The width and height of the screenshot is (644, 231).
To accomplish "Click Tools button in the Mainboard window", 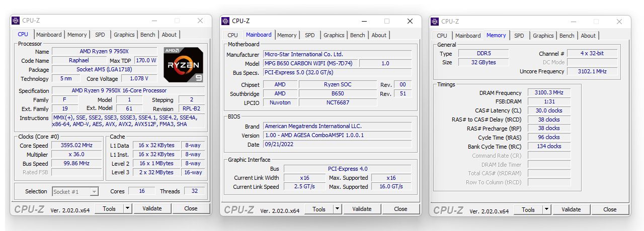I will click(x=319, y=209).
